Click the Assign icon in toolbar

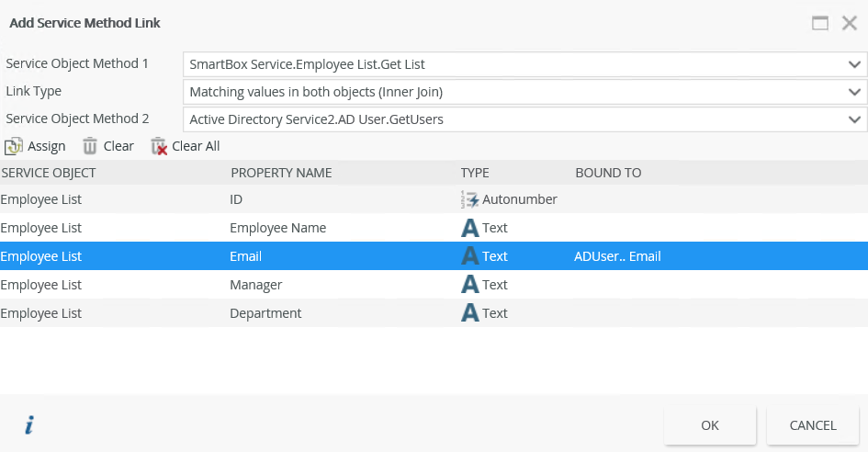point(14,146)
